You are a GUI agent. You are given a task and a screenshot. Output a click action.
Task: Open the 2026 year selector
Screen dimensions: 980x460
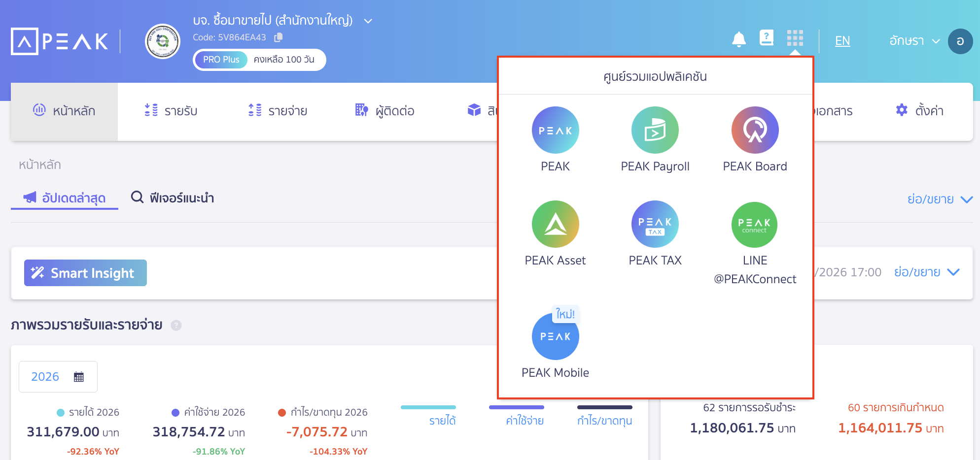click(58, 376)
